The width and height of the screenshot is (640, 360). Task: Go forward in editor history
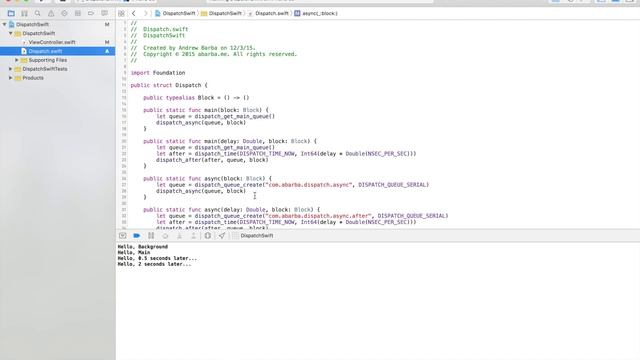[145, 13]
